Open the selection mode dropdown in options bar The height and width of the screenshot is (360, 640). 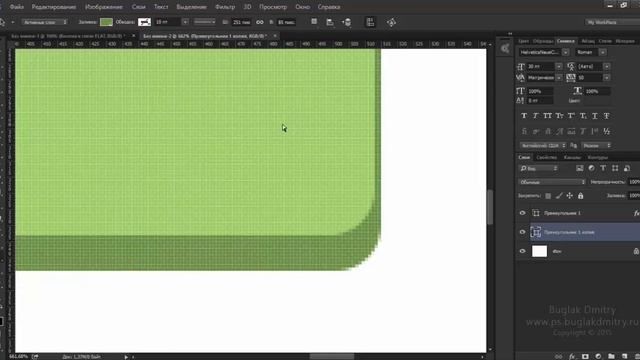coord(45,22)
